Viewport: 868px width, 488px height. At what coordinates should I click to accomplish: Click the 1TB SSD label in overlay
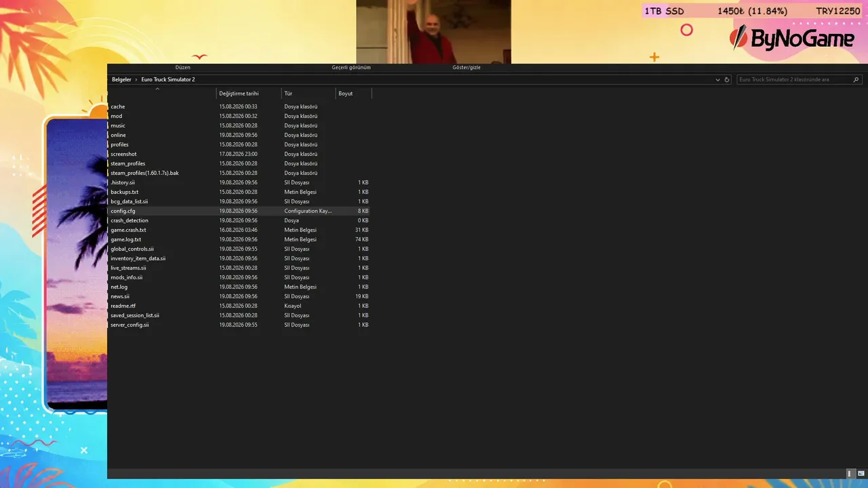click(664, 11)
